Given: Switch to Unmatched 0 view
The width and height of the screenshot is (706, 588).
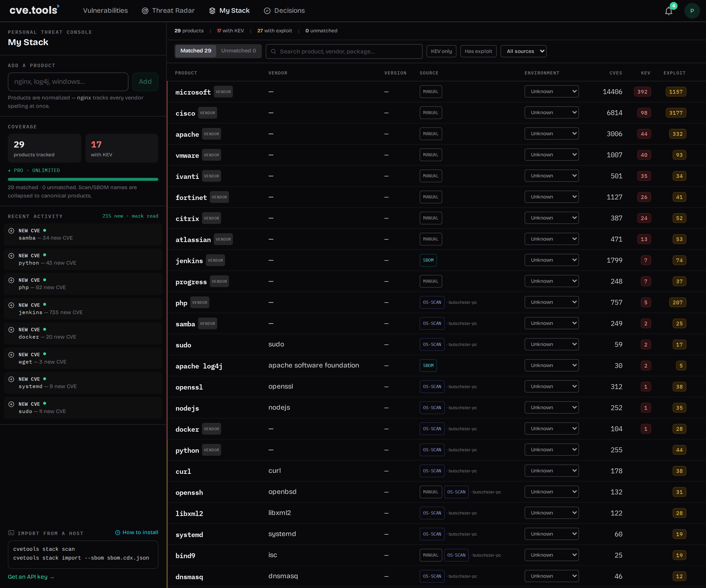Looking at the screenshot, I should 238,51.
